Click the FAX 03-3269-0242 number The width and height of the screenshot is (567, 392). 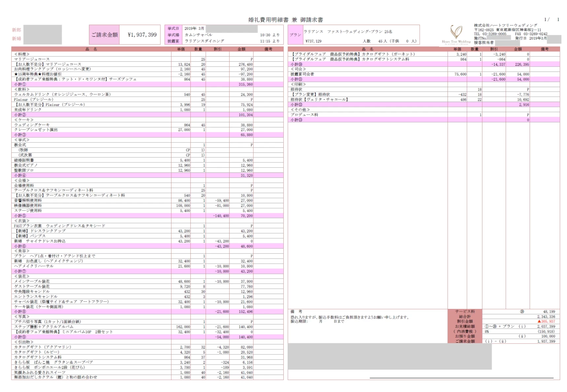[x=531, y=34]
